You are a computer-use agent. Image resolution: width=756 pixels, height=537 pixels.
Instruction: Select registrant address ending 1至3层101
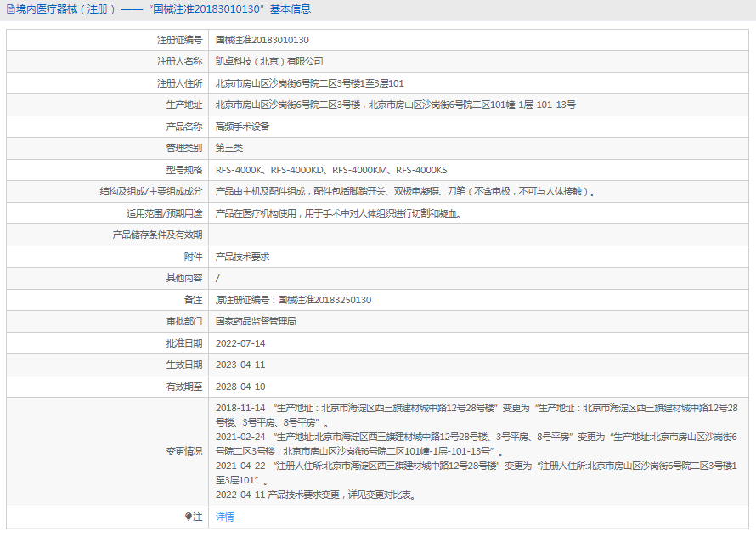309,83
